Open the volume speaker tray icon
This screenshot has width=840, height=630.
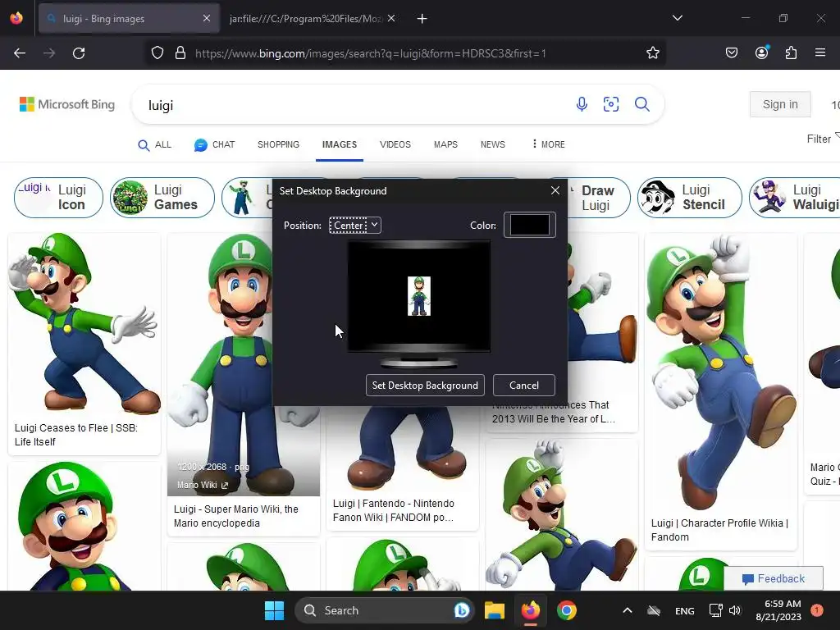(x=735, y=610)
